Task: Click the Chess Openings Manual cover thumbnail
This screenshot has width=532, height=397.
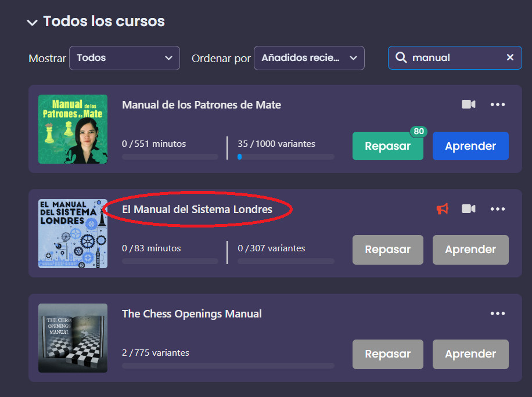Action: coord(73,338)
